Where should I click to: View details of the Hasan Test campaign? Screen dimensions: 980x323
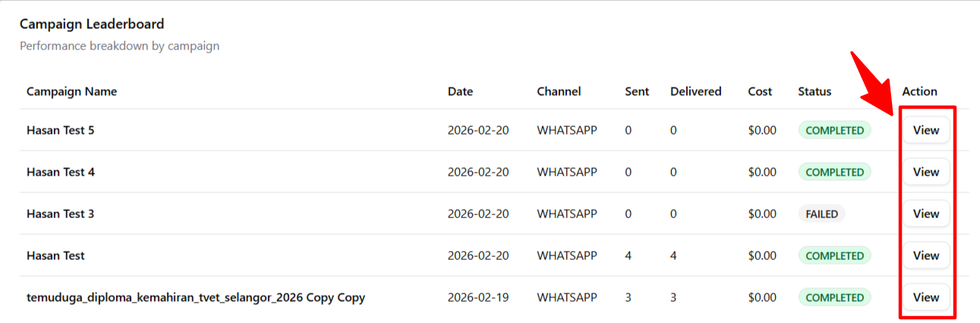pos(925,255)
